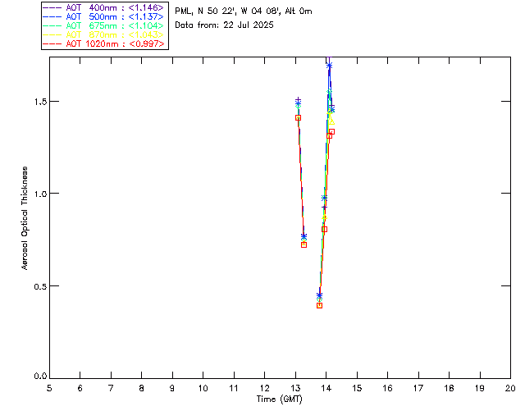Click the highest blue asterisk marker near the top of the plot

pyautogui.click(x=329, y=66)
